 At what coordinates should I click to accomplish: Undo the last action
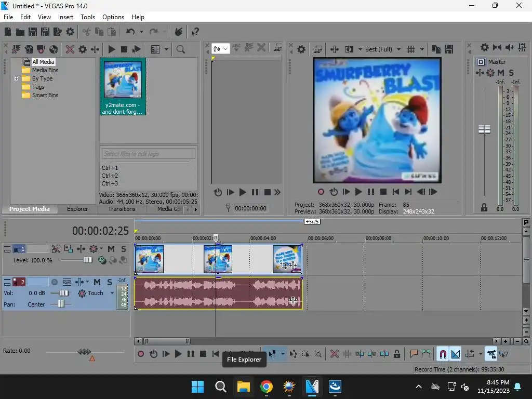click(x=130, y=32)
